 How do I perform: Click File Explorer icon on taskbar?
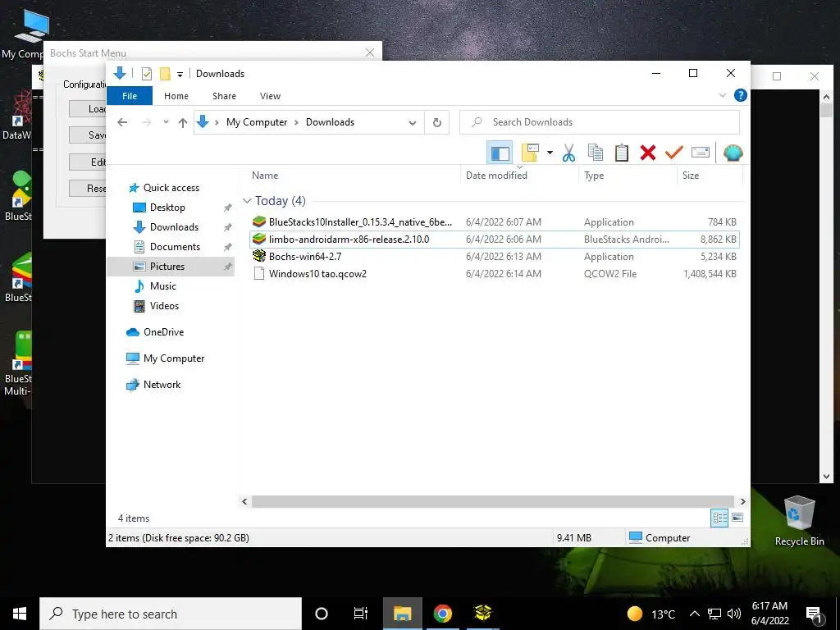(x=402, y=614)
